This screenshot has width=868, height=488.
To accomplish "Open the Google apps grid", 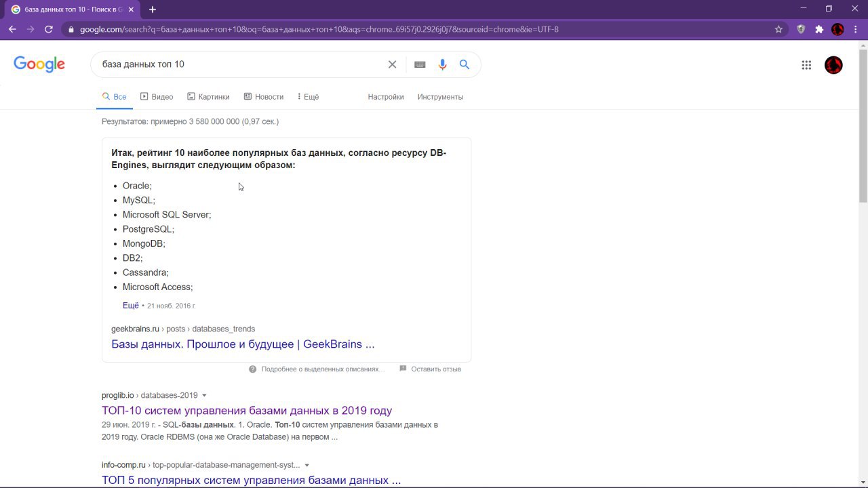I will coord(806,65).
